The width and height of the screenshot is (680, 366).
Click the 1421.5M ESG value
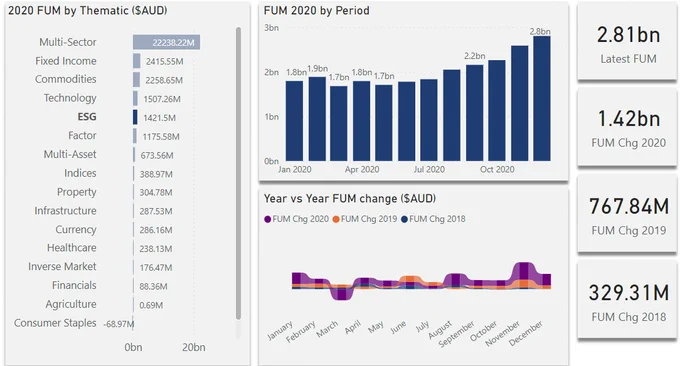click(159, 118)
